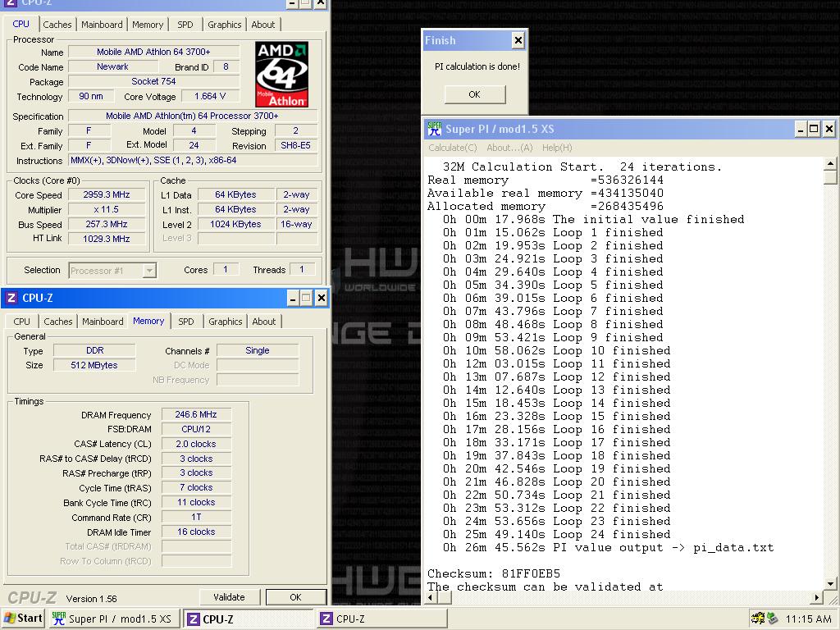Click the PI value output -> pi_data.txt line
This screenshot has height=630, width=840.
coord(608,547)
